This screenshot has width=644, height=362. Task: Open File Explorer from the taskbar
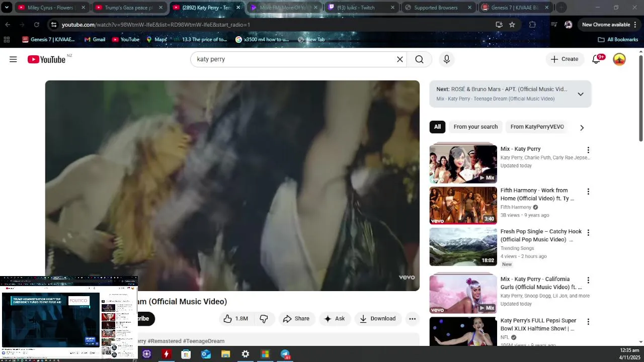coord(225,354)
